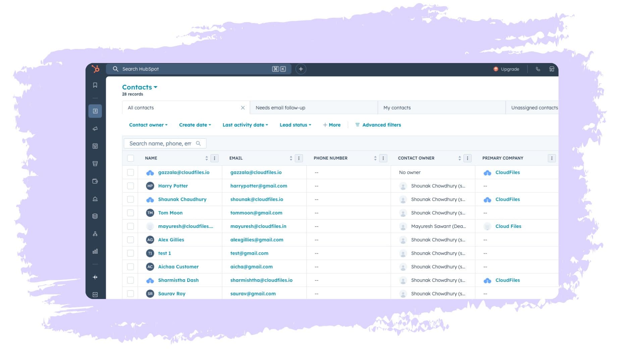The image size is (644, 362).
Task: Open the Data Management database icon in sidebar
Action: pyautogui.click(x=95, y=216)
